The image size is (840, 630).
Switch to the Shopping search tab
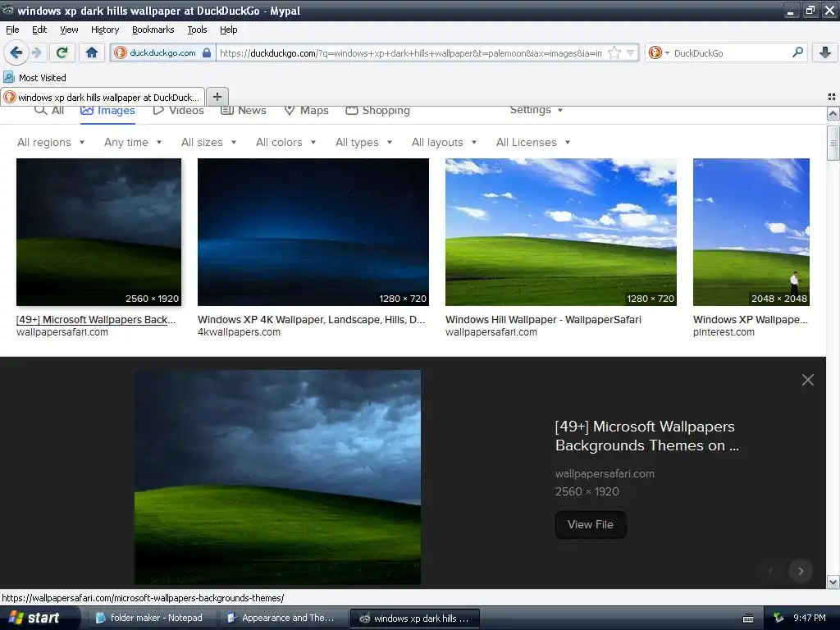tap(377, 111)
